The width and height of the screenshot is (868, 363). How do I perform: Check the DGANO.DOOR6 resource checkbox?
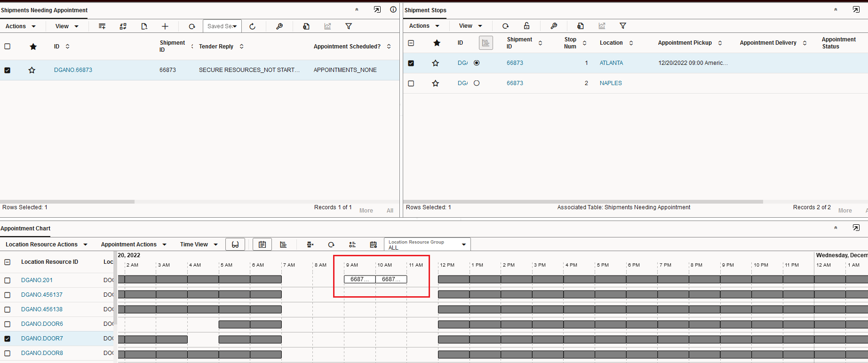tap(8, 324)
